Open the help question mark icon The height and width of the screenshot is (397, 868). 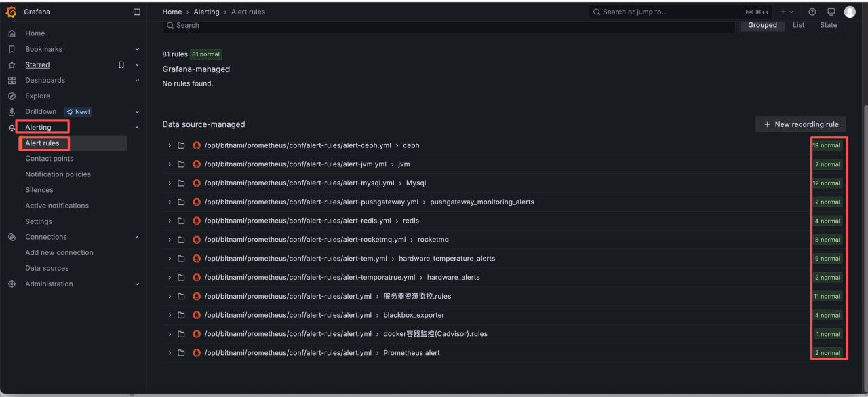812,12
